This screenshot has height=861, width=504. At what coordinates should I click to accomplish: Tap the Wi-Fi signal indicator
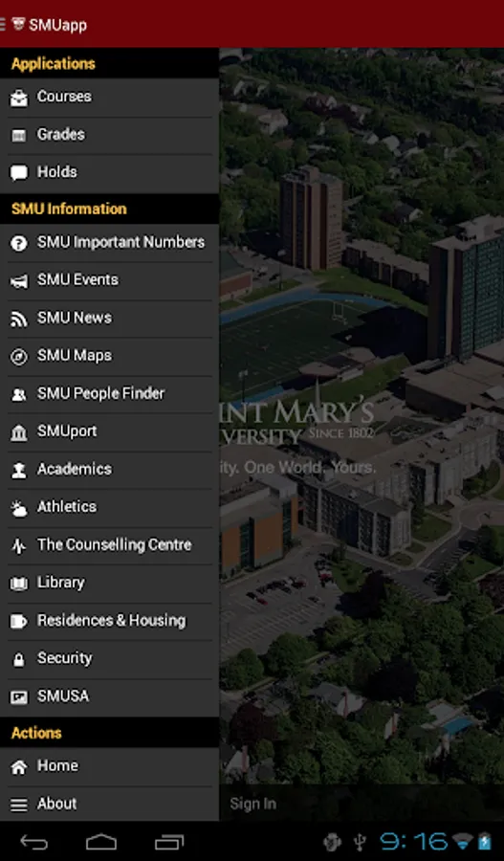(462, 842)
